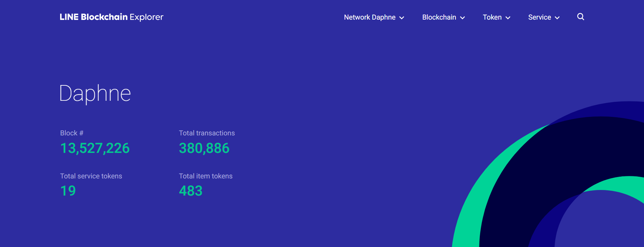This screenshot has width=644, height=247.
Task: Click the 'Block #' label
Action: [72, 133]
